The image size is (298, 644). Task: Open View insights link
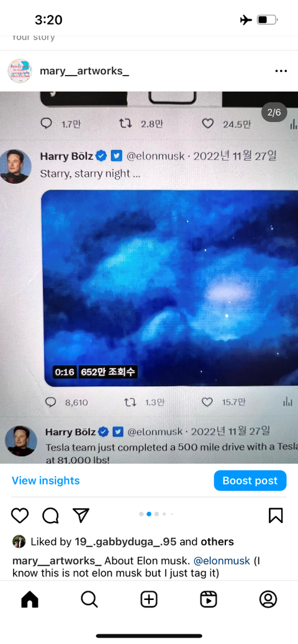click(46, 480)
